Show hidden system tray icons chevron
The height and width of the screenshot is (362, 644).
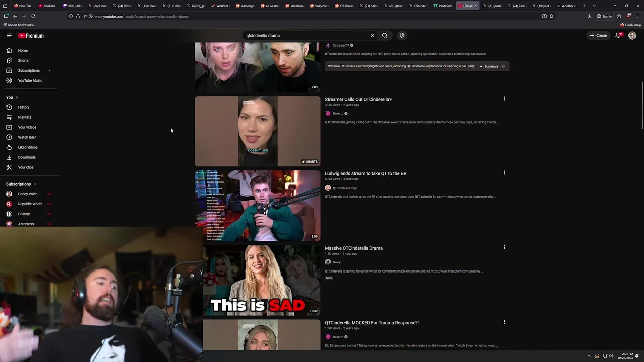coord(589,356)
